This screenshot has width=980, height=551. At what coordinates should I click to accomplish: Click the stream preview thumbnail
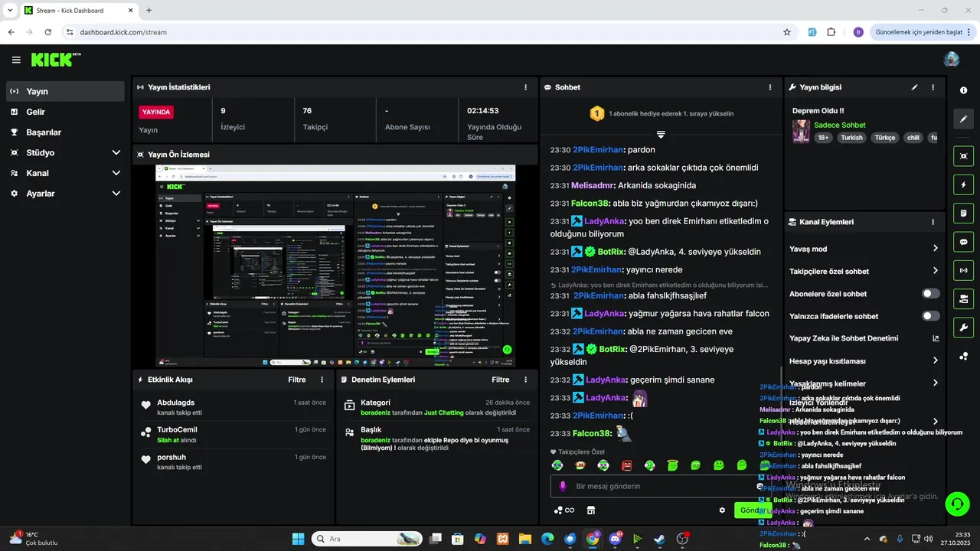pos(335,266)
